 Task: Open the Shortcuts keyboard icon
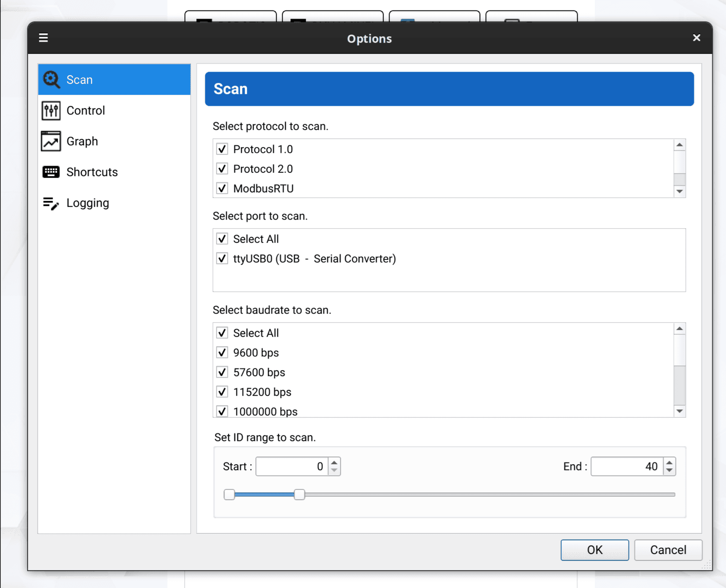pyautogui.click(x=51, y=172)
